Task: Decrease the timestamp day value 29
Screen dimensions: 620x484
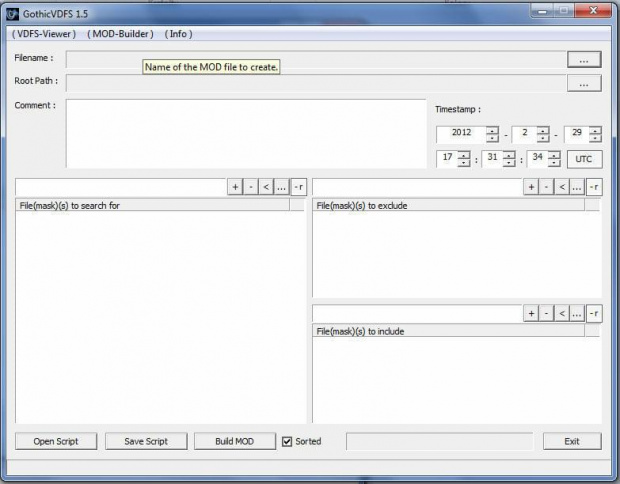Action: [595, 138]
